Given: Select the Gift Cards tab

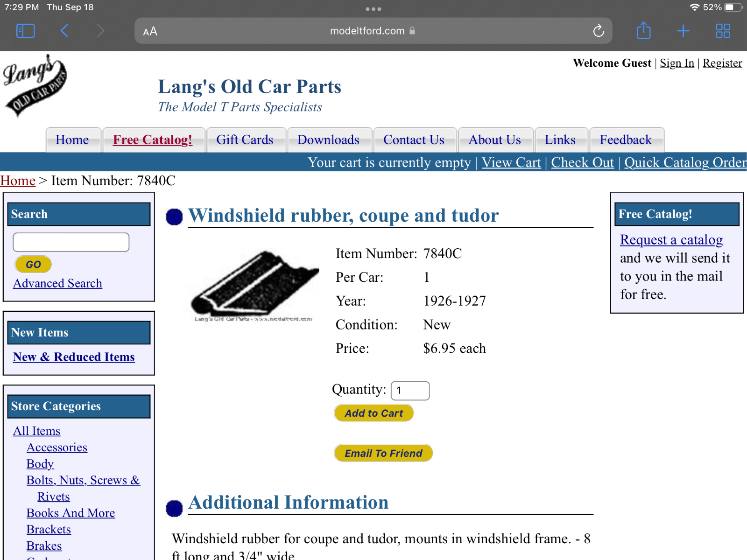Looking at the screenshot, I should pyautogui.click(x=245, y=140).
